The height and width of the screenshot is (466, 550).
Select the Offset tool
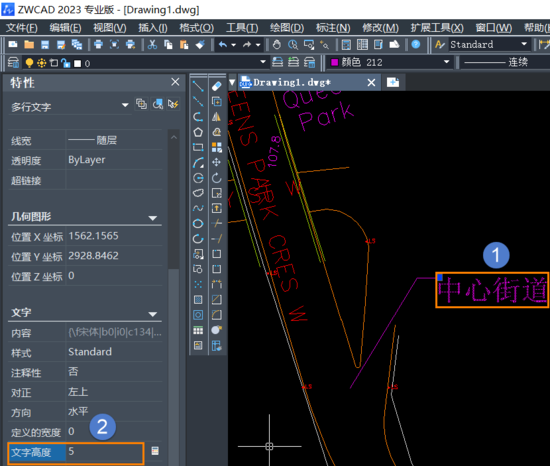coord(217,132)
